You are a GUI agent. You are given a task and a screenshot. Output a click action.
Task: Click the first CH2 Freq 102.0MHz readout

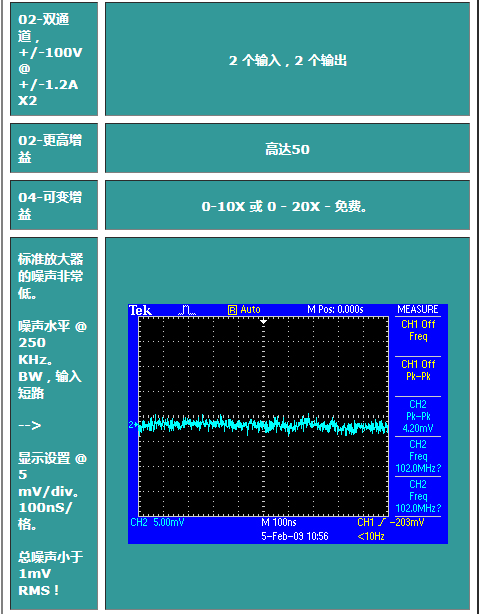pos(418,456)
